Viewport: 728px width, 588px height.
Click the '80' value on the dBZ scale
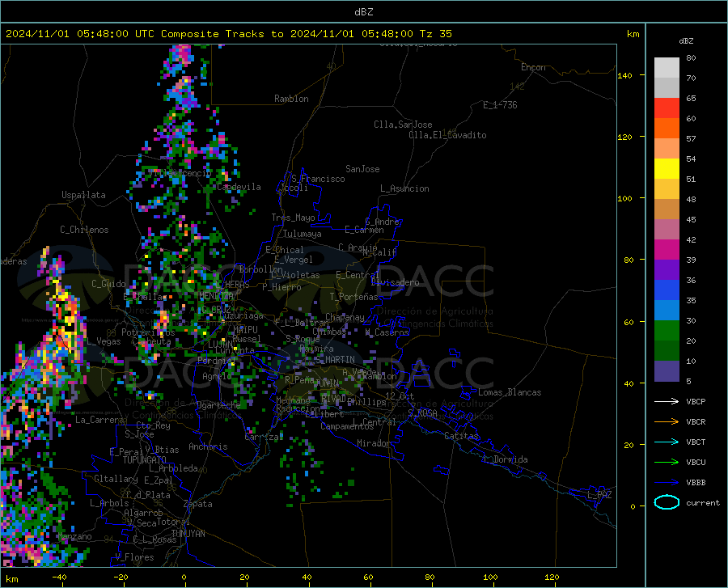click(691, 58)
